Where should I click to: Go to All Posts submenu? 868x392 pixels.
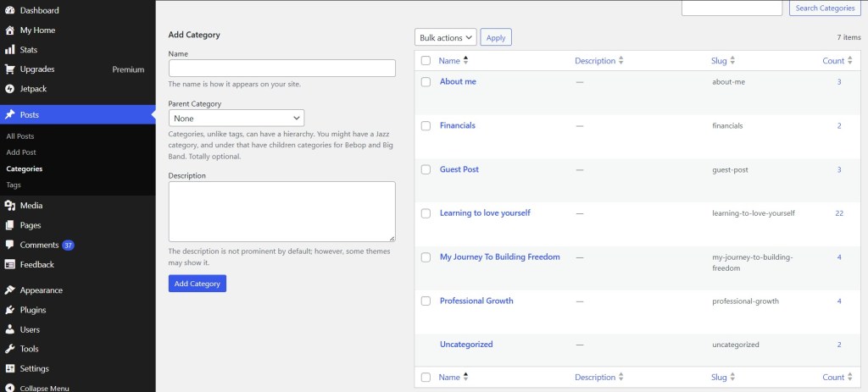click(x=20, y=136)
